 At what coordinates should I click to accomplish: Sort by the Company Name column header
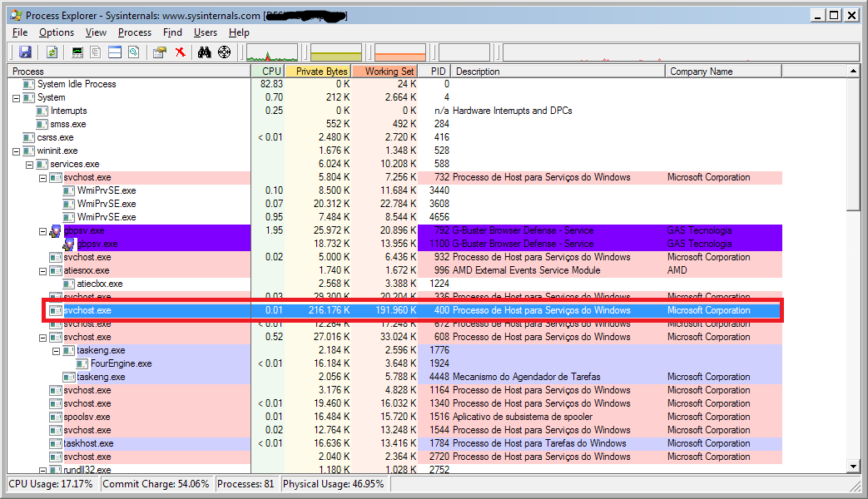point(723,72)
